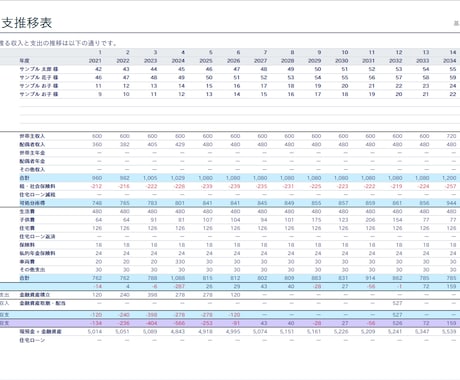Select the 住宅ローン label below 現預金 row
The image size is (460, 380).
pyautogui.click(x=32, y=340)
